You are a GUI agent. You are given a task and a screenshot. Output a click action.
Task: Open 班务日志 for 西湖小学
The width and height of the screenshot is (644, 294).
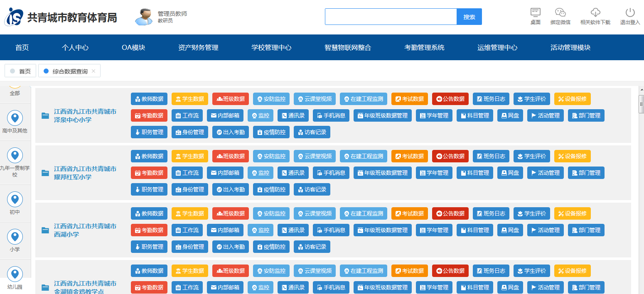[x=491, y=213]
